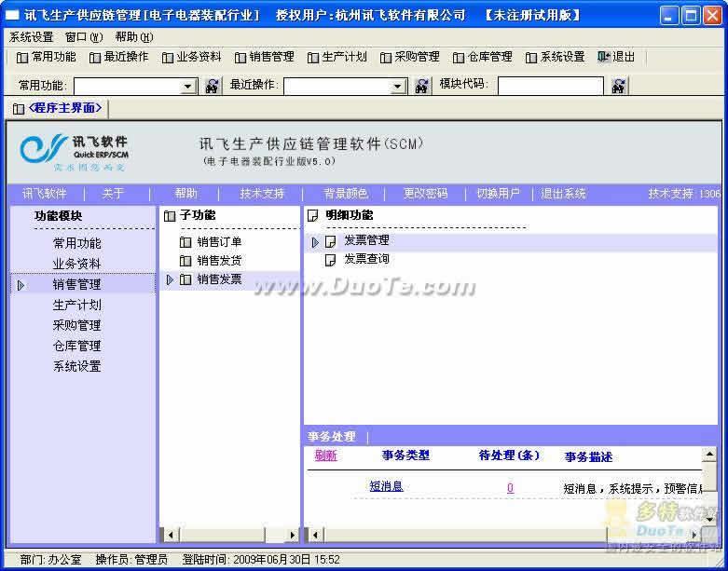This screenshot has width=728, height=571.
Task: Click the 发票查询 document icon
Action: tap(330, 260)
